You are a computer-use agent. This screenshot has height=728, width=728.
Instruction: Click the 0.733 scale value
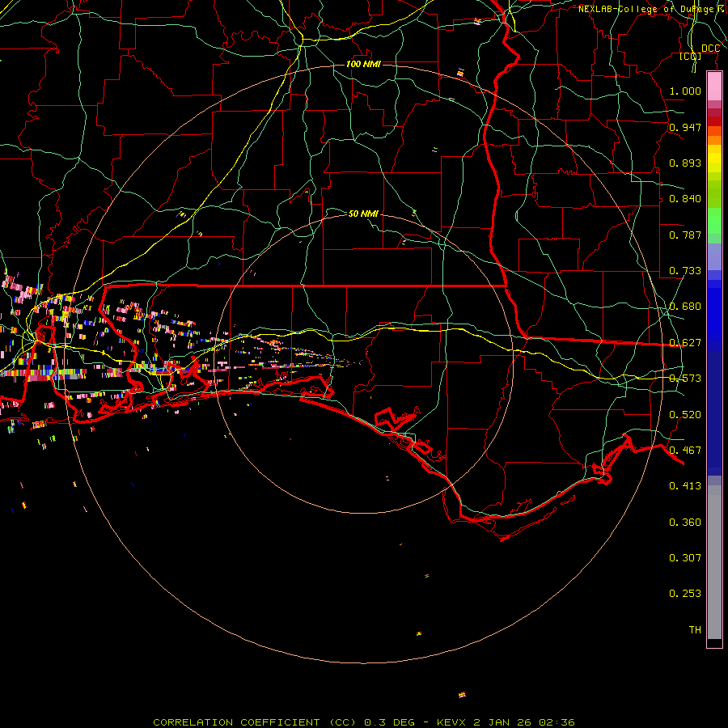685,271
